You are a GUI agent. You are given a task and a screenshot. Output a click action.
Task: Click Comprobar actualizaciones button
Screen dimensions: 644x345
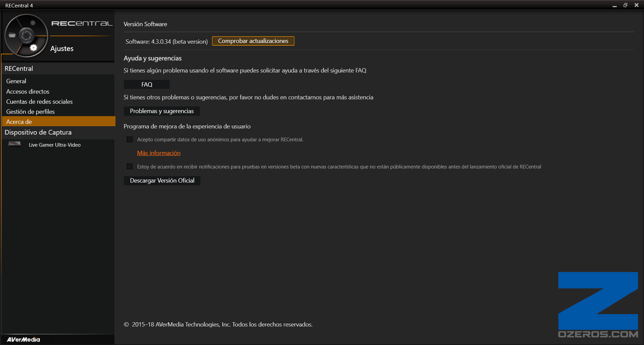(x=253, y=41)
